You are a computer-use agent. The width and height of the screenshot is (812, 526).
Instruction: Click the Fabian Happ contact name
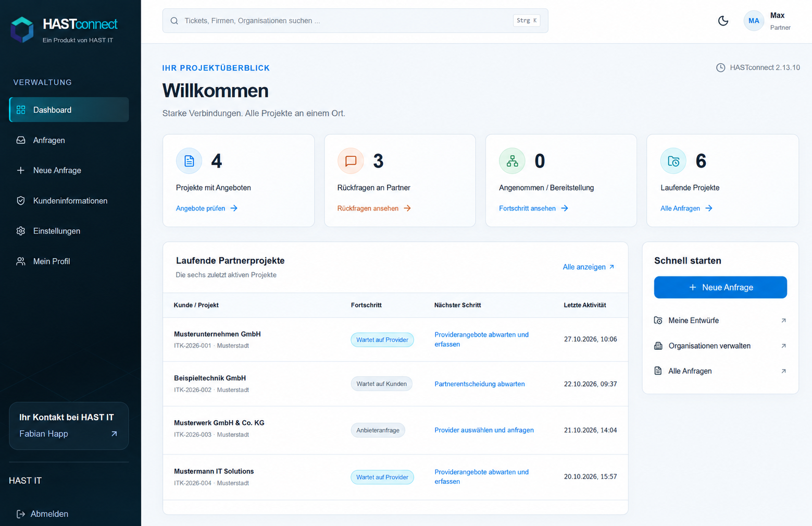point(44,434)
